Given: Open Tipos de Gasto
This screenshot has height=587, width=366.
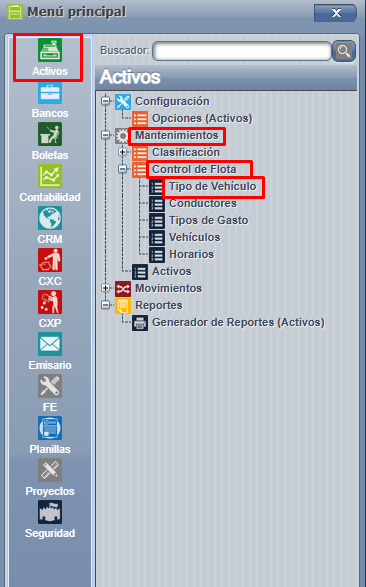Looking at the screenshot, I should [208, 220].
